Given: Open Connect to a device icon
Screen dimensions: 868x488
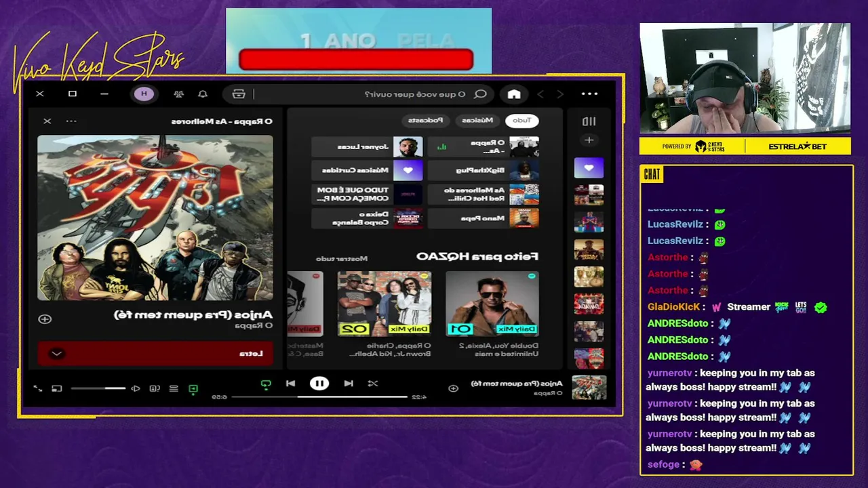Looking at the screenshot, I should (155, 388).
